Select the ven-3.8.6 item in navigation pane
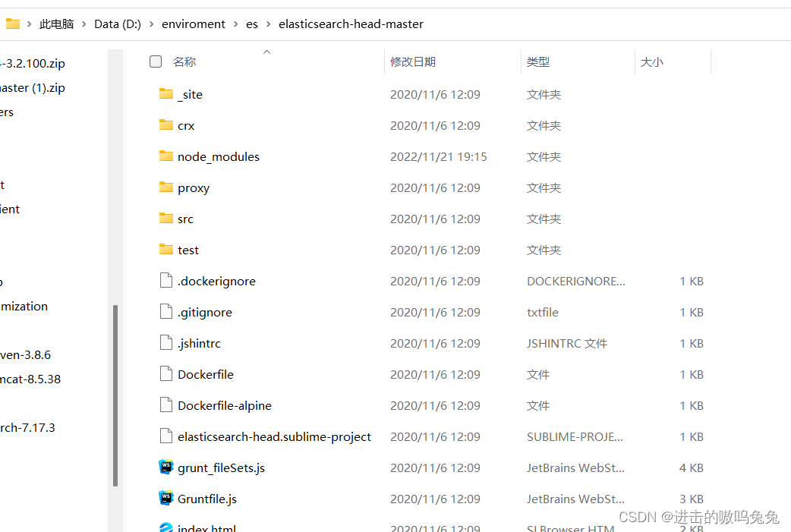Viewport: 791px width, 532px height. pos(26,355)
